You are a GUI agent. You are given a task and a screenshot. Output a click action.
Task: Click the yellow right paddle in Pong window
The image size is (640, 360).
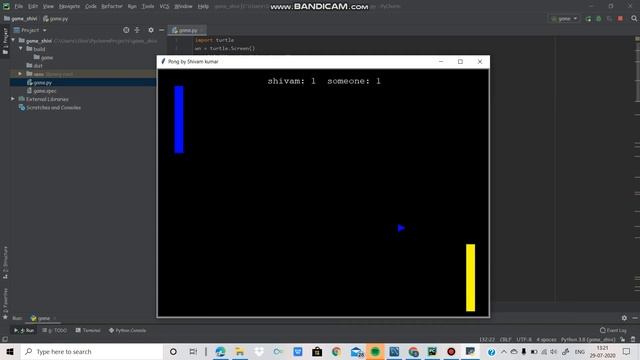(471, 278)
